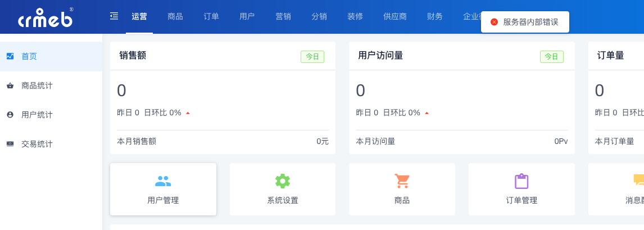Select the 用户统计 person icon

point(10,115)
